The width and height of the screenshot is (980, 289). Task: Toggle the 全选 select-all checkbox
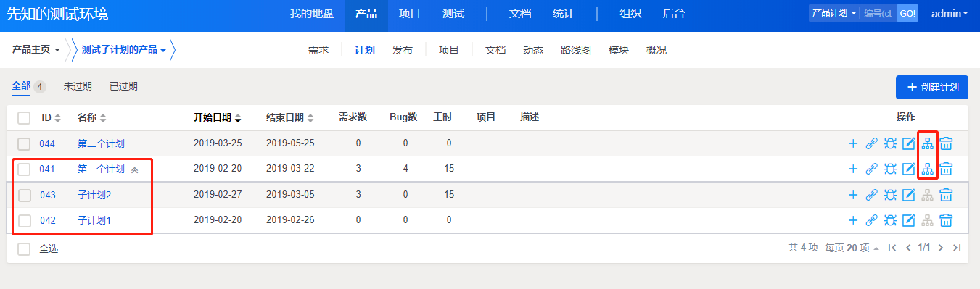coord(24,248)
